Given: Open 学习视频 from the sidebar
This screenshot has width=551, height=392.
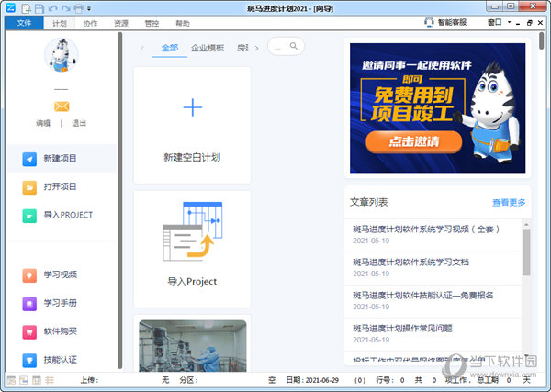Looking at the screenshot, I should 30,274.
